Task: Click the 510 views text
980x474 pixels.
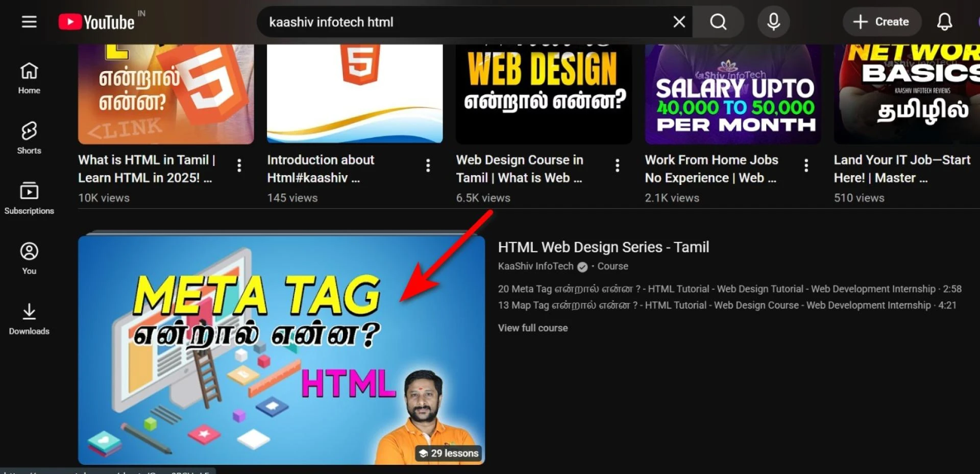Action: tap(859, 198)
